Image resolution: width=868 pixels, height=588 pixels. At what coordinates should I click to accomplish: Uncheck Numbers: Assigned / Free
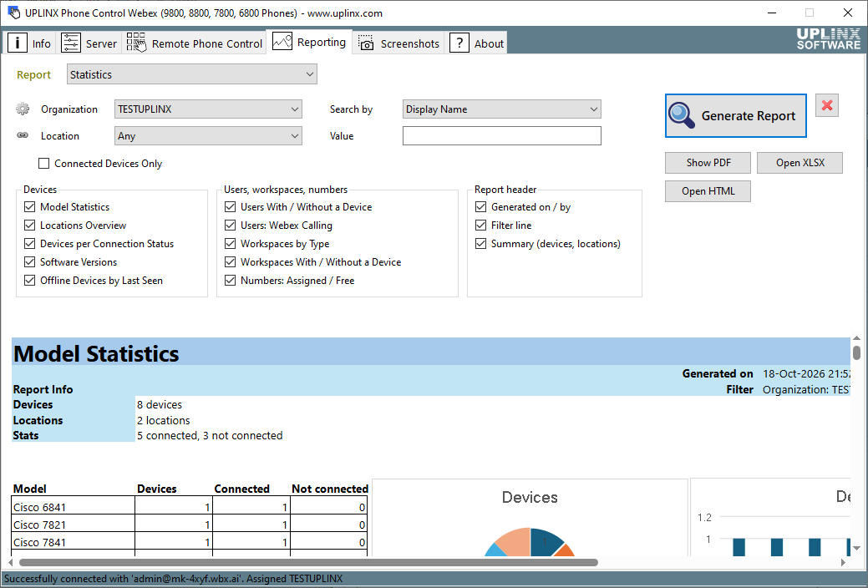231,280
